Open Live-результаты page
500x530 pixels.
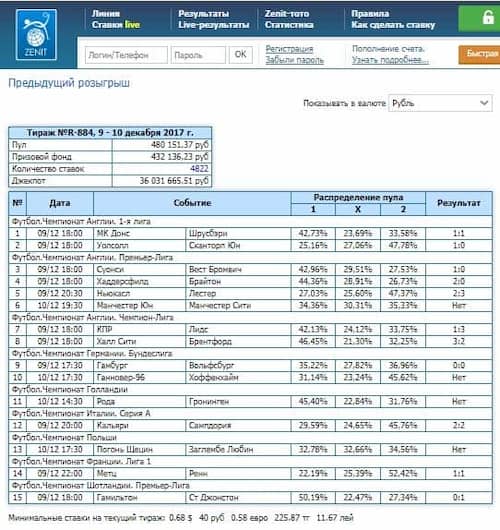214,25
